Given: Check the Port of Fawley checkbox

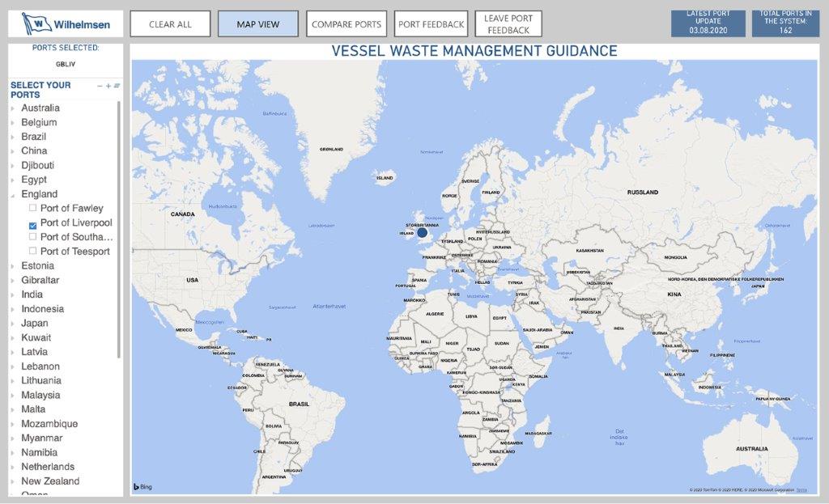Looking at the screenshot, I should [x=33, y=209].
